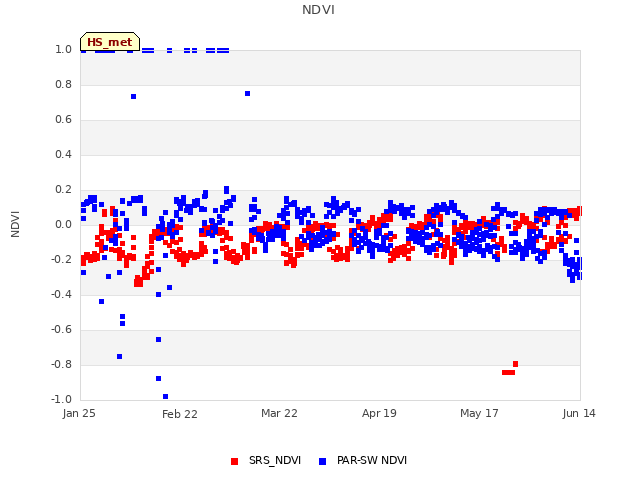Click the 0.2 y-axis tick label
Screen dimensions: 640x480
tap(63, 189)
